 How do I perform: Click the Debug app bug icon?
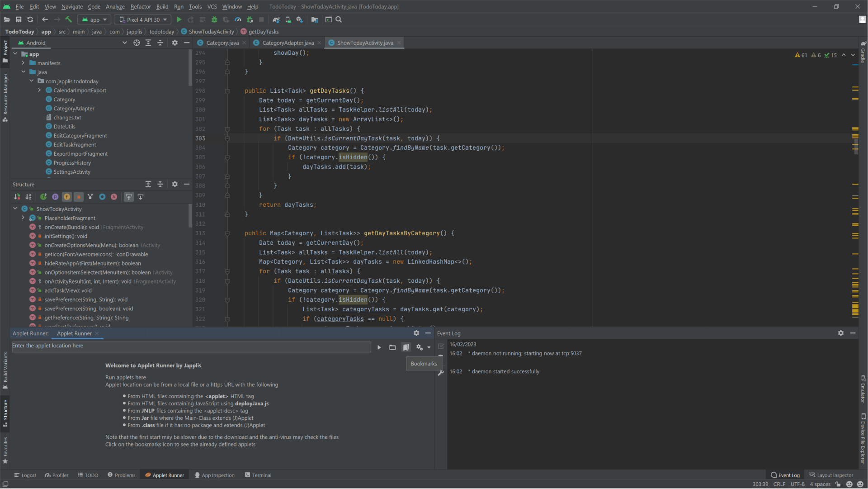[214, 19]
